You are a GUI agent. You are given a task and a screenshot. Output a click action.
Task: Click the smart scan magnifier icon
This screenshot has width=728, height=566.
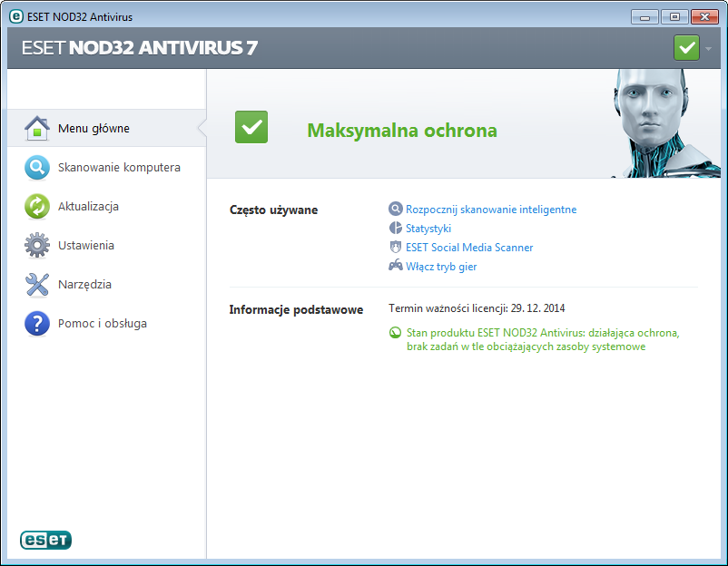395,210
